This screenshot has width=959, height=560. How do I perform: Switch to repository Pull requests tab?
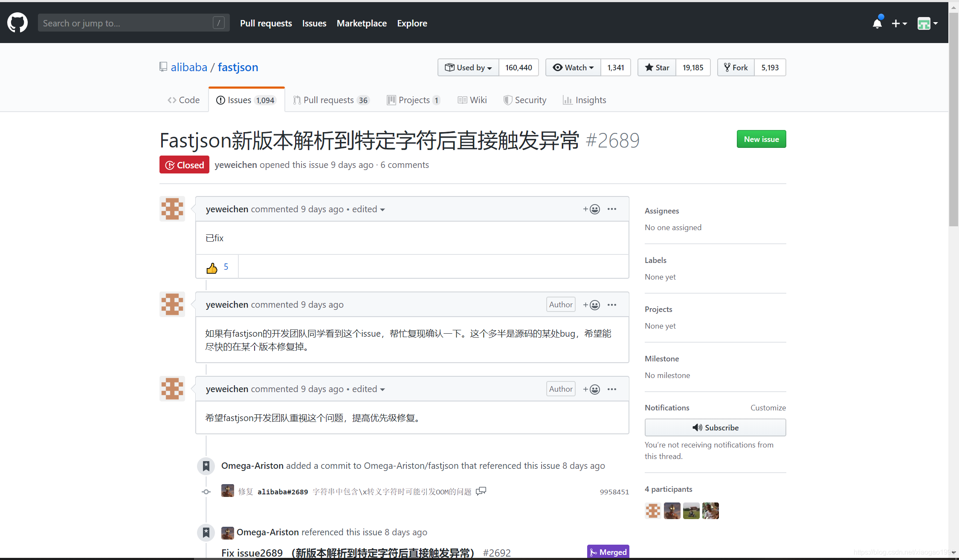(331, 100)
